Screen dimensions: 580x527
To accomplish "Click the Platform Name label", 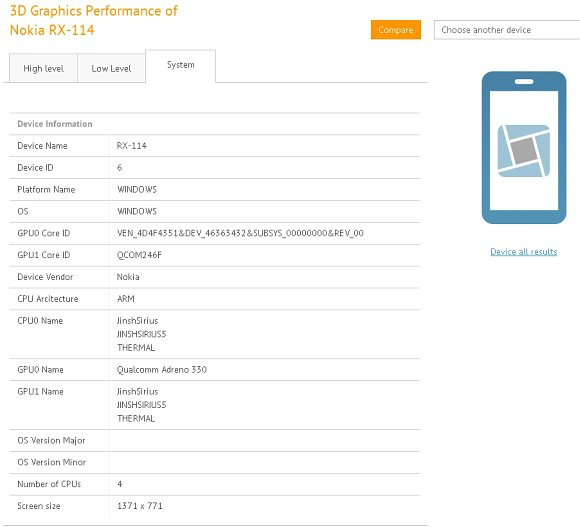I will (x=46, y=189).
